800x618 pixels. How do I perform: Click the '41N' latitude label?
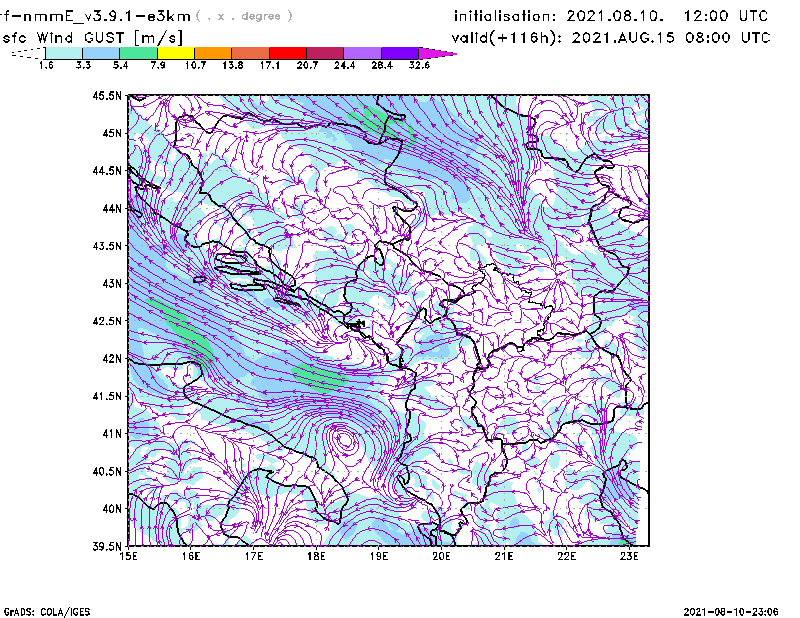click(x=112, y=434)
